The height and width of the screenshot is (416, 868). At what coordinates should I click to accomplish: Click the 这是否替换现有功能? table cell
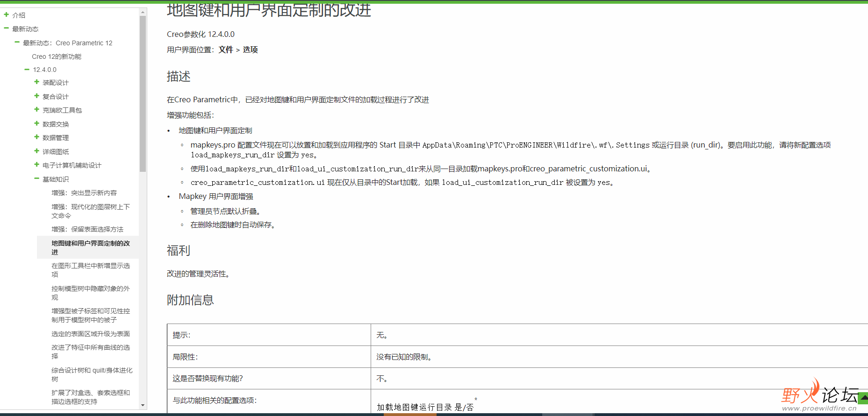269,378
